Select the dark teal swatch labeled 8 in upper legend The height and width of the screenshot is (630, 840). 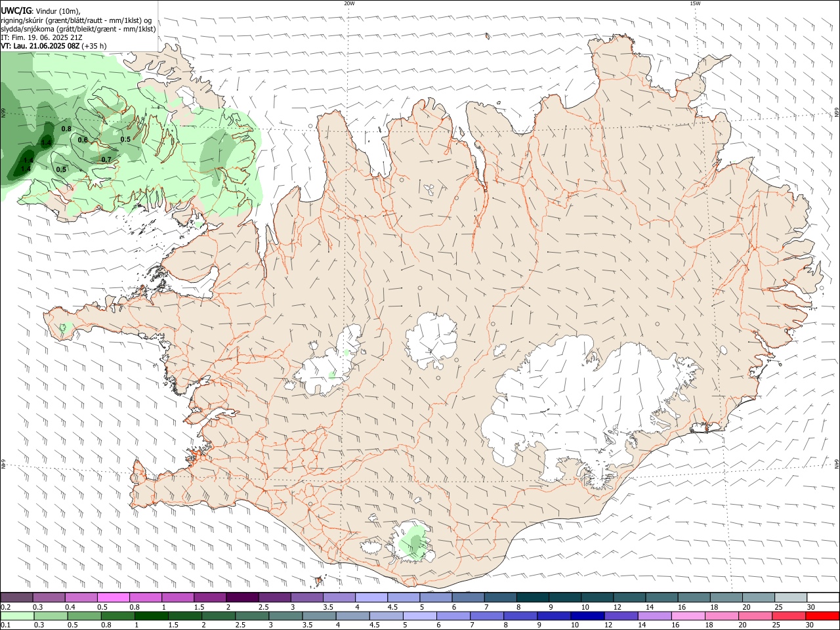point(532,597)
